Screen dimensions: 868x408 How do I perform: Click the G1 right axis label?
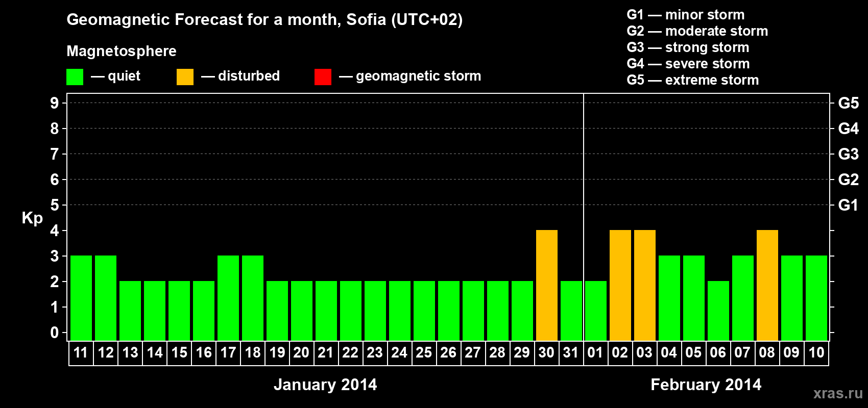click(x=849, y=205)
